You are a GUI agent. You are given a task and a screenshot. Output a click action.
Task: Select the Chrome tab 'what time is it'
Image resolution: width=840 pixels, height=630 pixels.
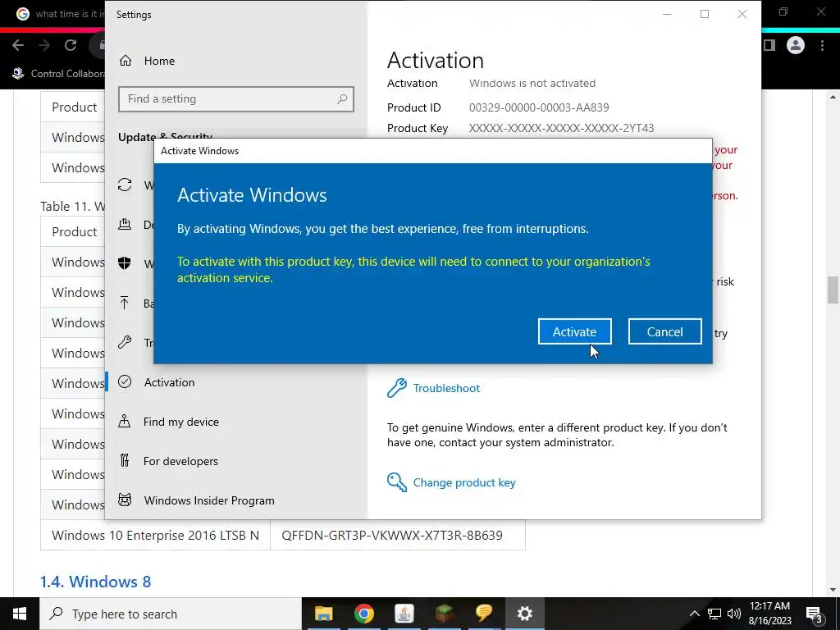click(59, 14)
